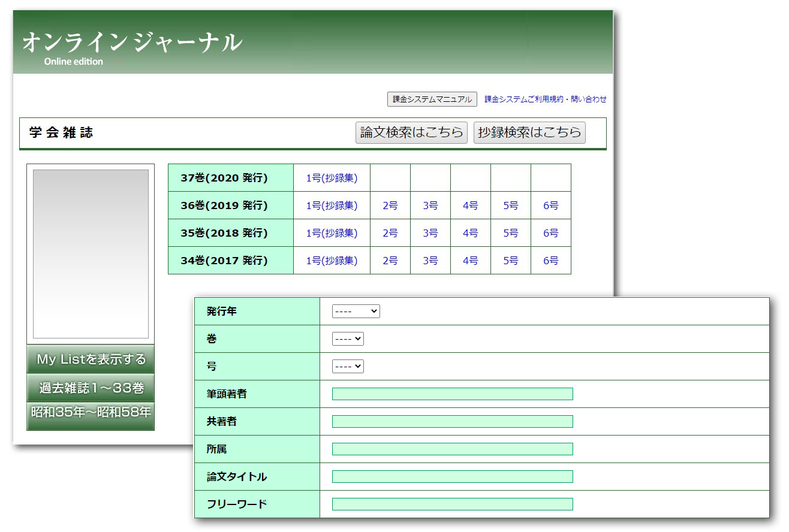
Task: Open 過去雑誌1～33巻 button
Action: (x=91, y=388)
